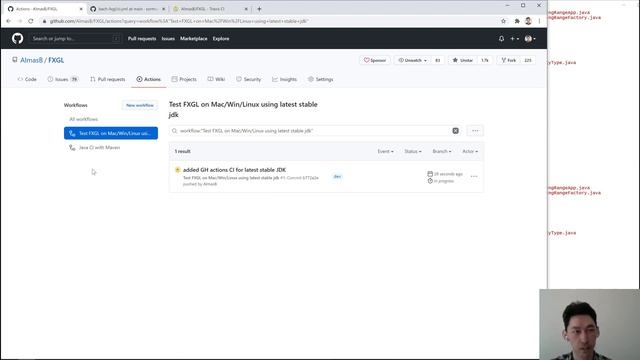Click the watcher count next to Unwatch
Screen dimensions: 640x360
438,60
